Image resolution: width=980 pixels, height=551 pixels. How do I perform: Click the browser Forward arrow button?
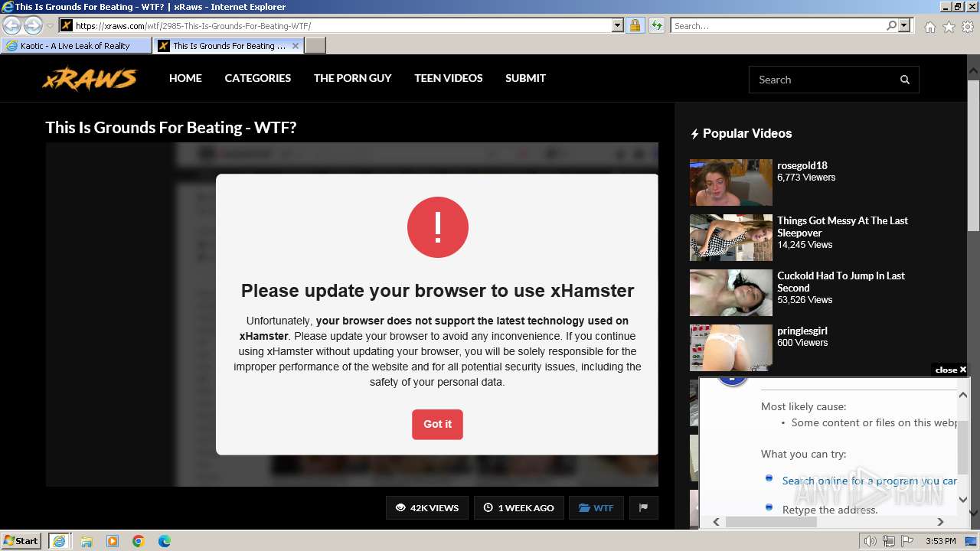[33, 25]
